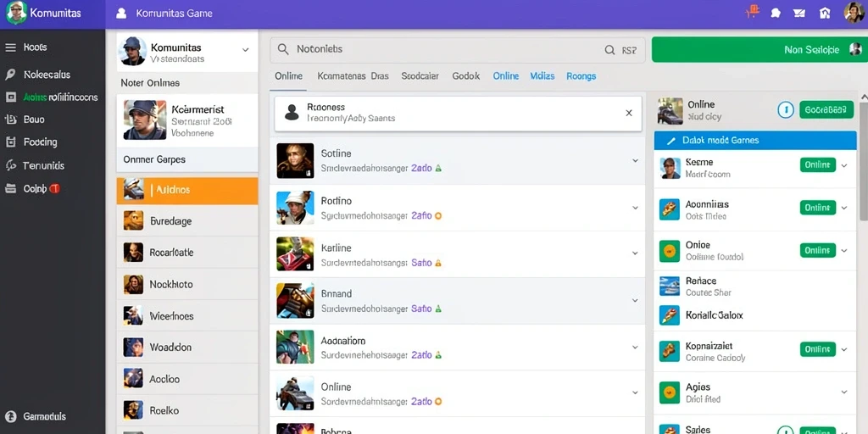Viewport: 868px width, 434px height.
Task: Click the home icon in top bar
Action: (824, 13)
